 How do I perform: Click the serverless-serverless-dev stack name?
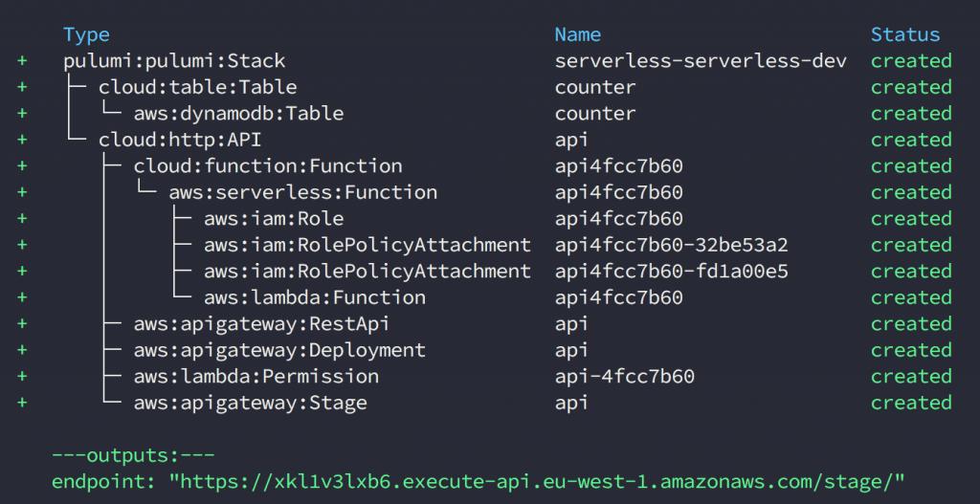point(701,61)
